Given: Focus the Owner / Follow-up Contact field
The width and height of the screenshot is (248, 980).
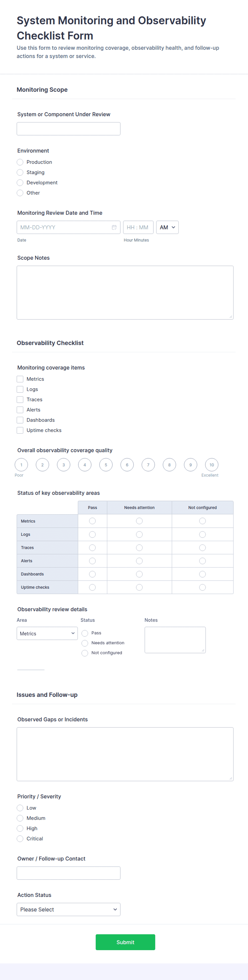Looking at the screenshot, I should point(69,873).
